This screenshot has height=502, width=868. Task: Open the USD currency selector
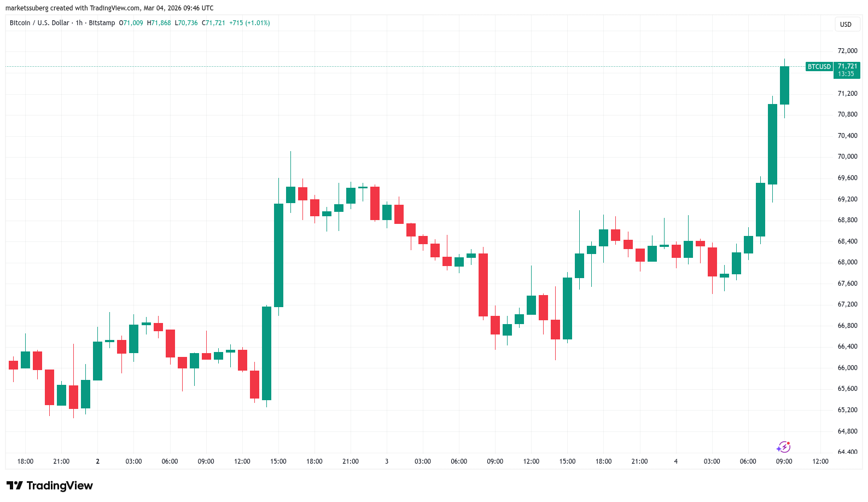(846, 25)
